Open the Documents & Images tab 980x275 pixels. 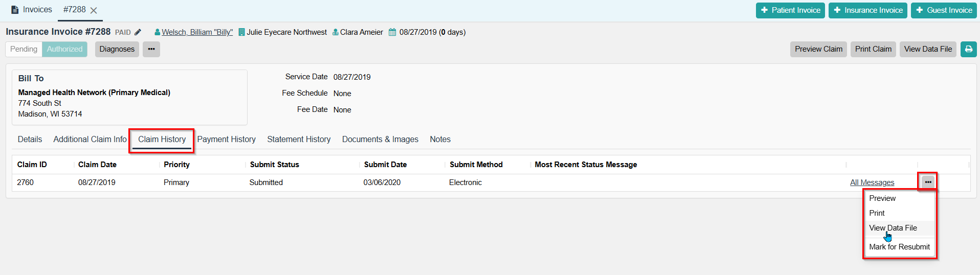point(380,139)
